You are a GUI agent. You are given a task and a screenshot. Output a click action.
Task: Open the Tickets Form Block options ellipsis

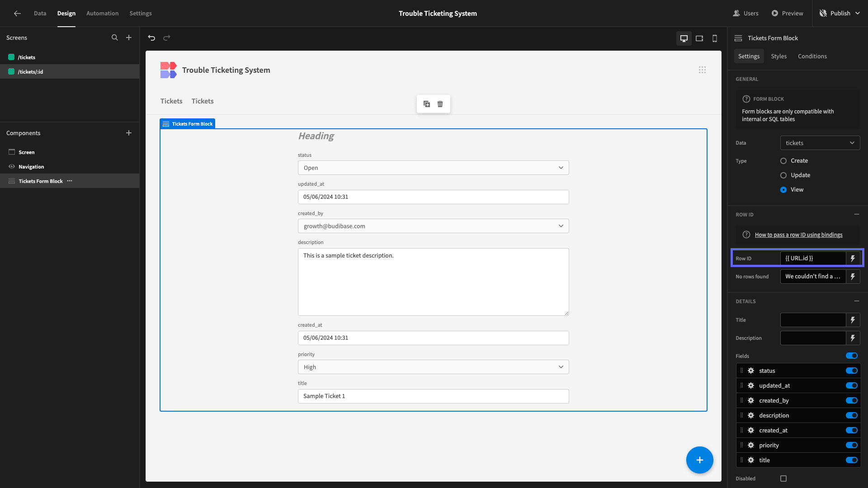(70, 181)
